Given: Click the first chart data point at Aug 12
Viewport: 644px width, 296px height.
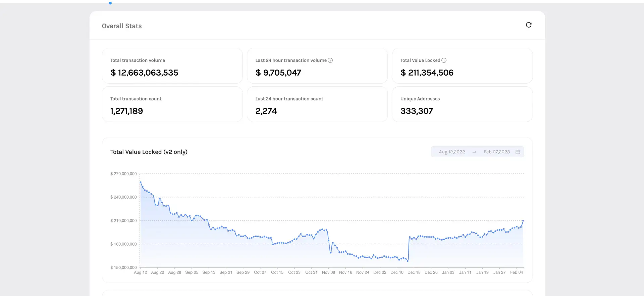Looking at the screenshot, I should click(140, 182).
